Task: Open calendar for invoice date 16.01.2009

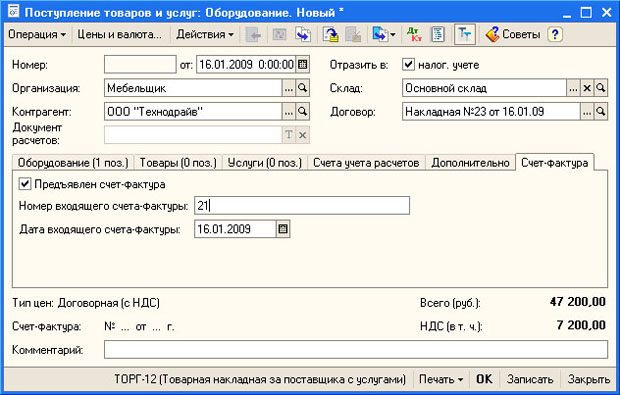Action: (x=283, y=229)
